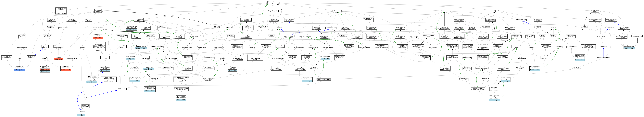
Task: Click the 'response to lipid' node
Action: 19,58
